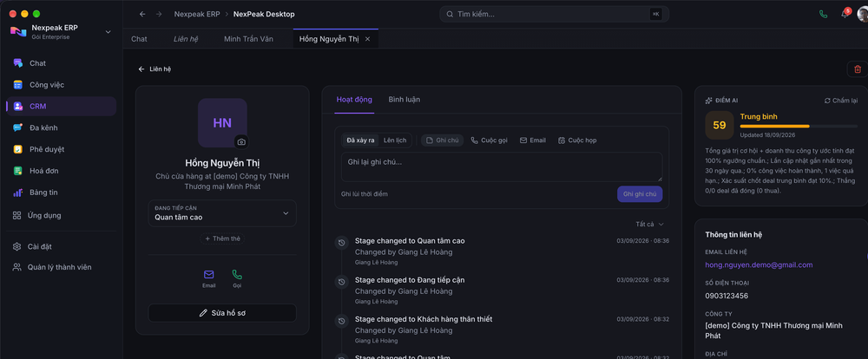The image size is (868, 359).
Task: Switch to the Liên hệ tab
Action: [186, 39]
